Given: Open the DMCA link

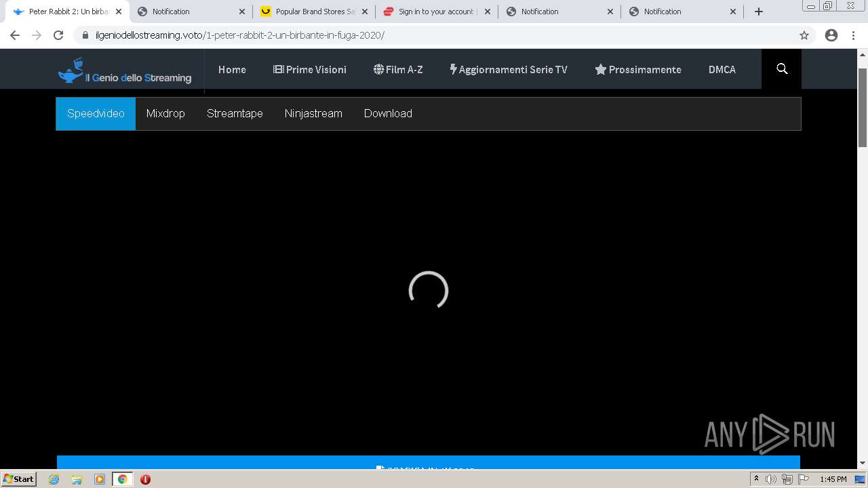Looking at the screenshot, I should (722, 69).
